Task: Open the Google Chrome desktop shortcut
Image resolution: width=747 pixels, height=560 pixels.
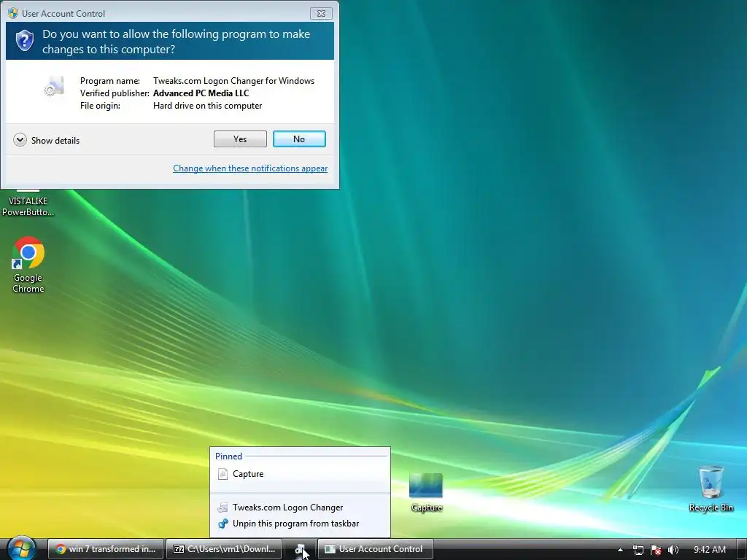Action: [28, 265]
